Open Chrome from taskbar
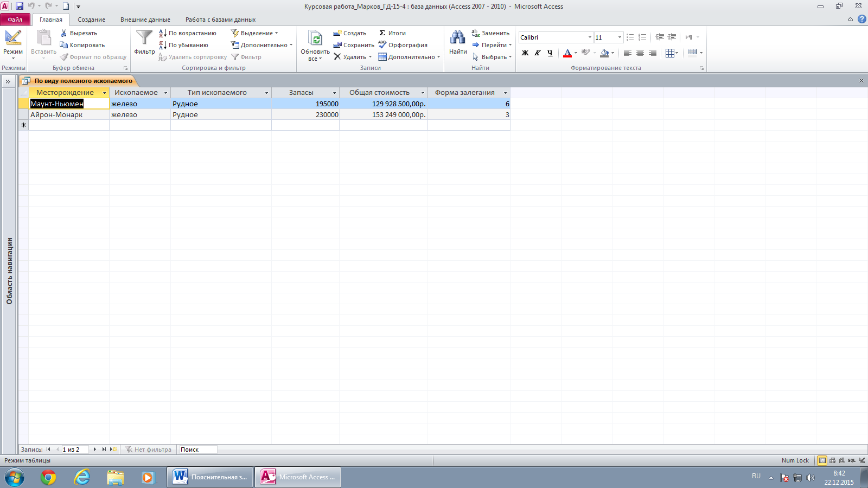The width and height of the screenshot is (868, 488). click(48, 477)
